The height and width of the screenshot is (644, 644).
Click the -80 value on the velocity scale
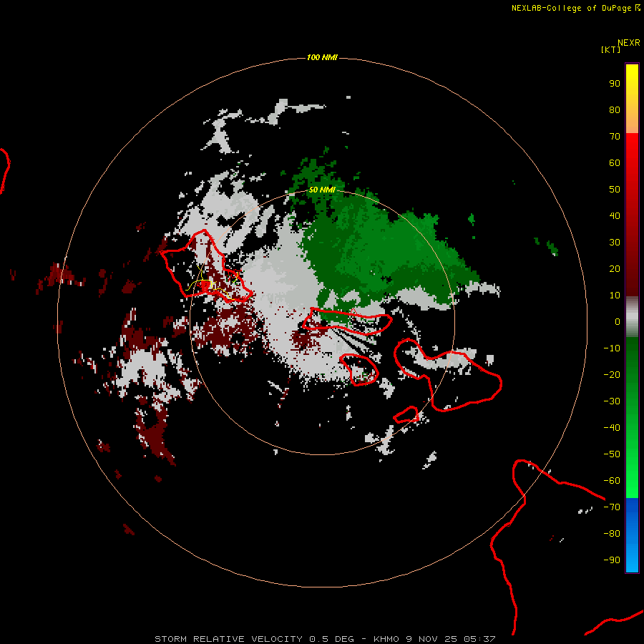click(x=612, y=534)
